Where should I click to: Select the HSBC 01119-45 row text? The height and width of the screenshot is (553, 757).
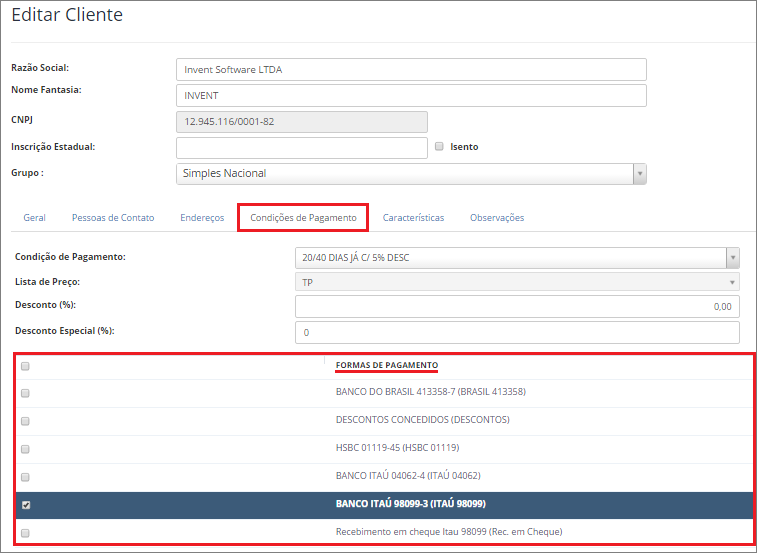click(397, 448)
